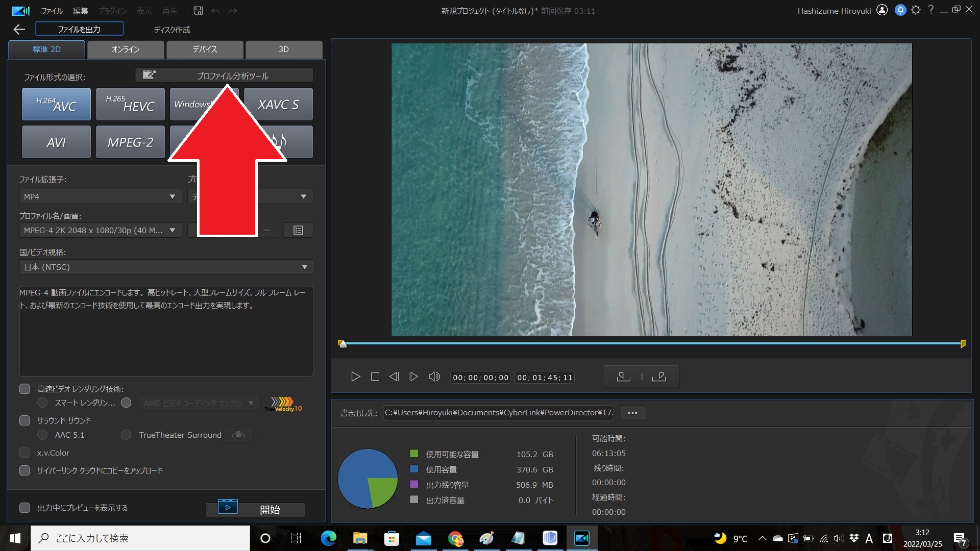Image resolution: width=980 pixels, height=551 pixels.
Task: Open the MPEG-4 2K profile quality dropdown
Action: pos(100,231)
